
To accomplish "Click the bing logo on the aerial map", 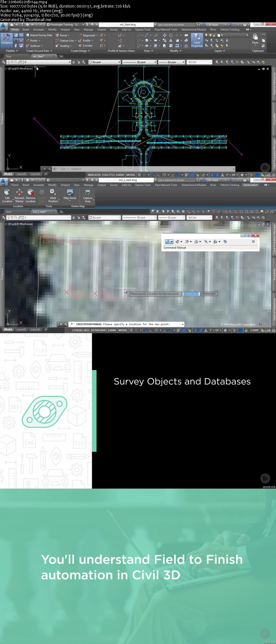I will pyautogui.click(x=264, y=324).
